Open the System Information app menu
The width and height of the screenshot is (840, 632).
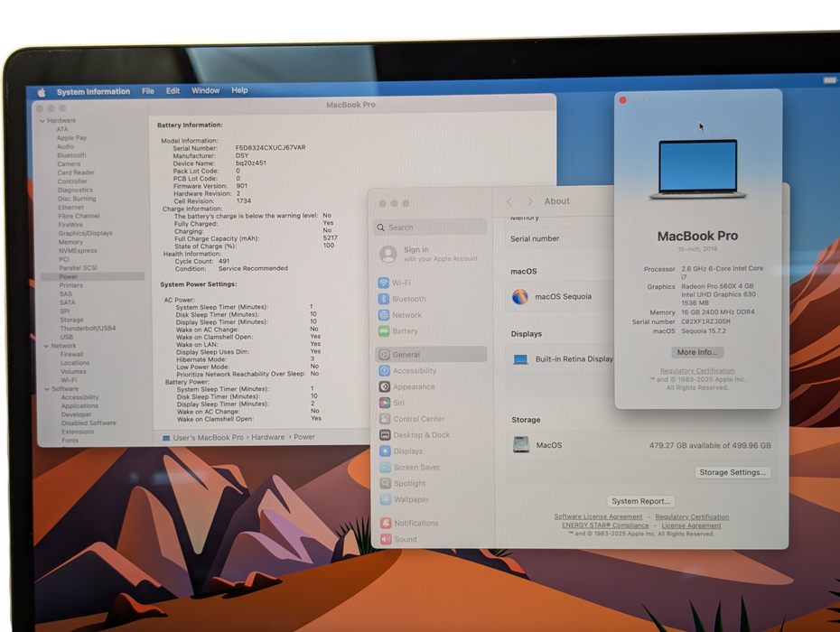(93, 91)
